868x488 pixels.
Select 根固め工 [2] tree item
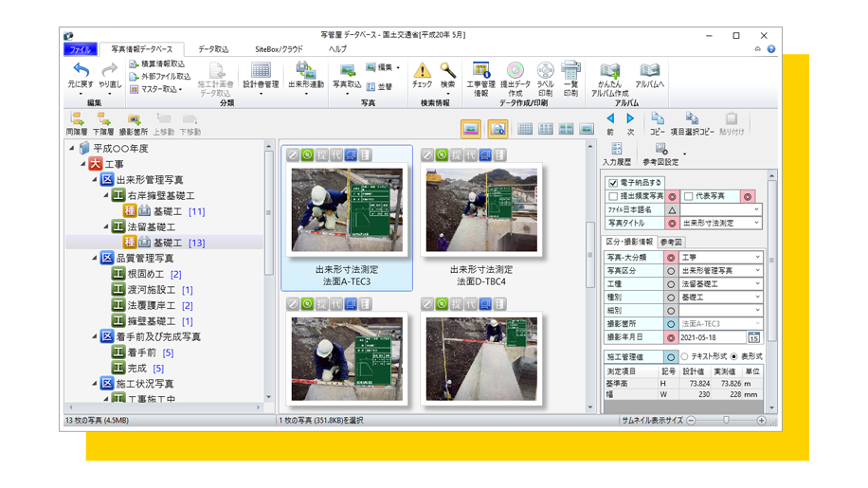point(147,274)
